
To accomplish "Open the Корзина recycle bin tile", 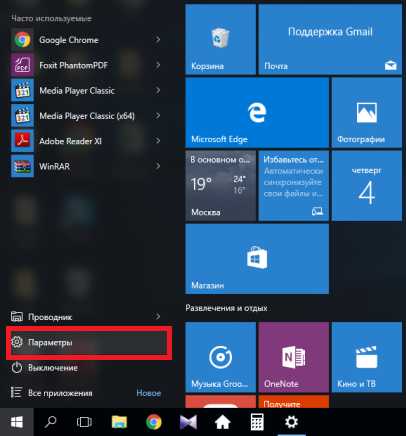I will (220, 39).
